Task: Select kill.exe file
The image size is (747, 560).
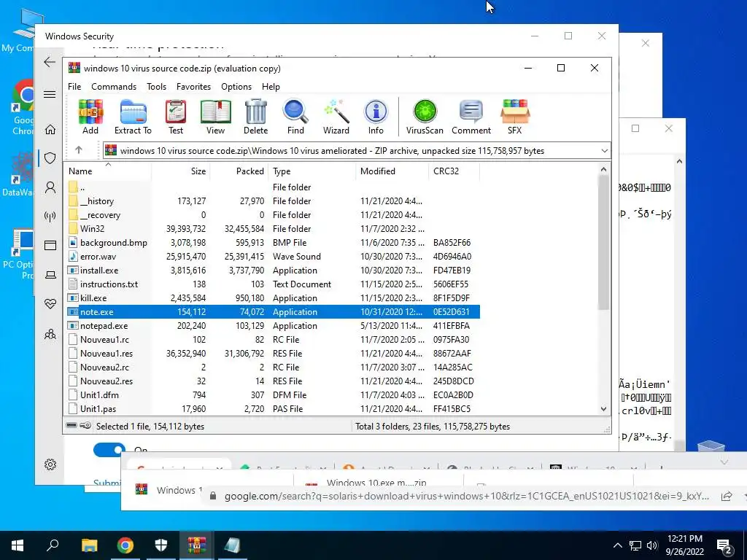Action: [x=271, y=297]
